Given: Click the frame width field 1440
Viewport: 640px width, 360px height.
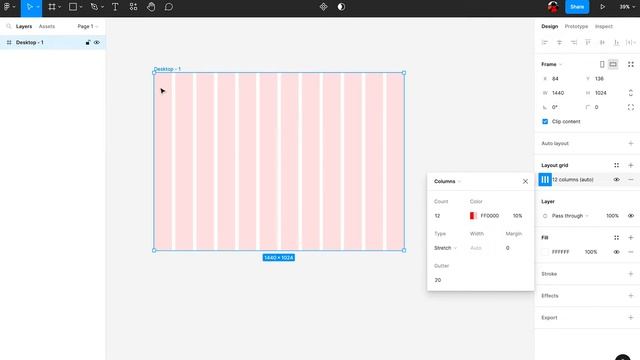Looking at the screenshot, I should [560, 93].
